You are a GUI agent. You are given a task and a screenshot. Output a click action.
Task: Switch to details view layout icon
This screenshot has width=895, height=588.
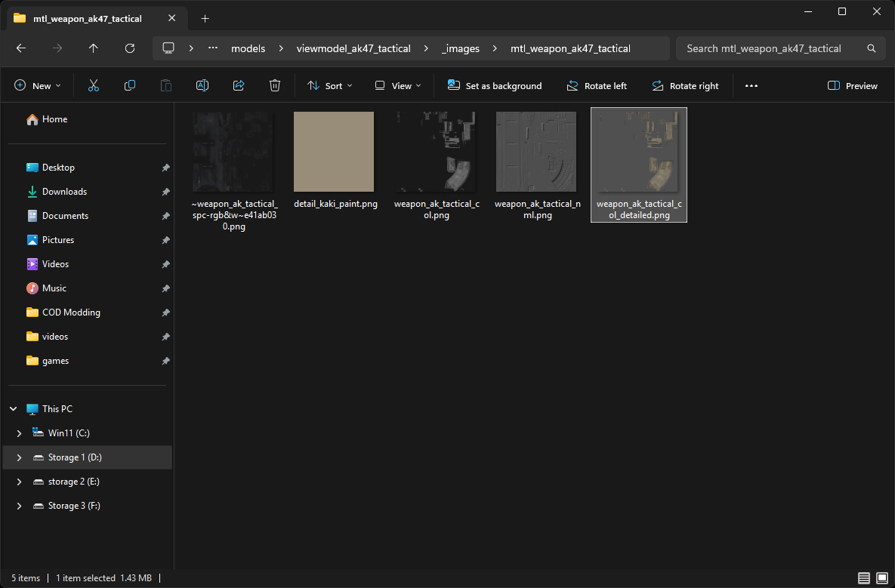(863, 578)
